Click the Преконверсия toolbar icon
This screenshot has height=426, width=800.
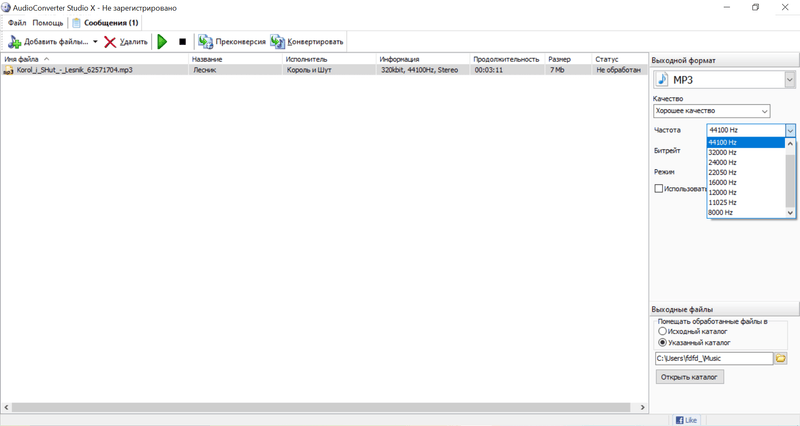[205, 42]
